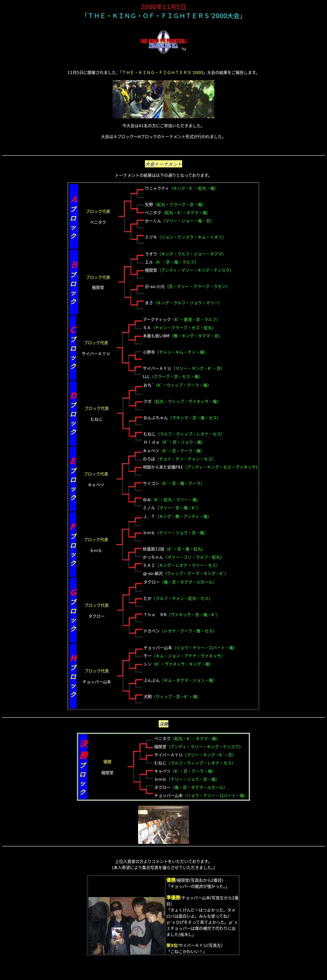This screenshot has width=327, height=980.
Task: Click the blue Bブロック banner
Action: click(x=74, y=282)
